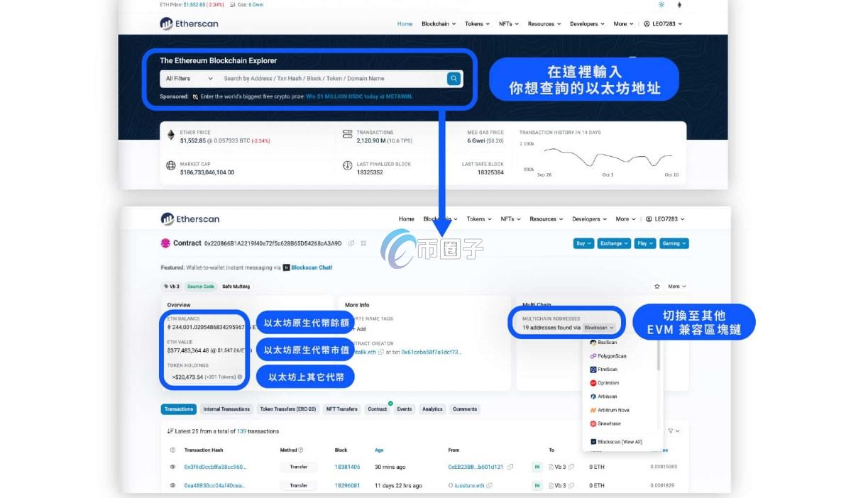Click the search magnifier button
Screen dimensions: 868x498
pyautogui.click(x=454, y=79)
